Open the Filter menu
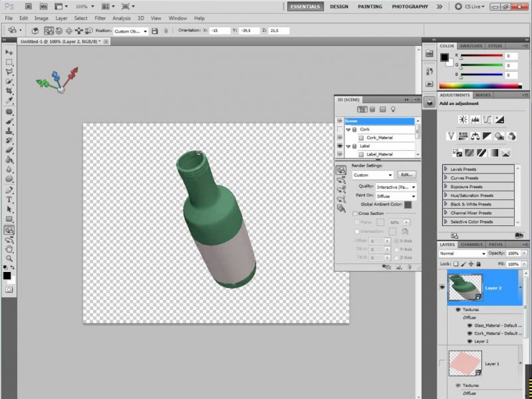The width and height of the screenshot is (532, 399). tap(100, 18)
